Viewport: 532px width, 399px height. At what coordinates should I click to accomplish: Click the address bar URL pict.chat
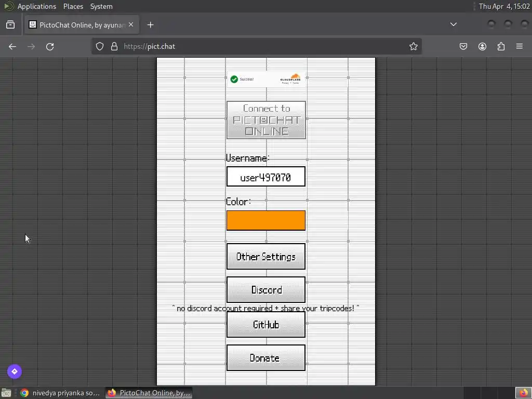[x=257, y=46]
